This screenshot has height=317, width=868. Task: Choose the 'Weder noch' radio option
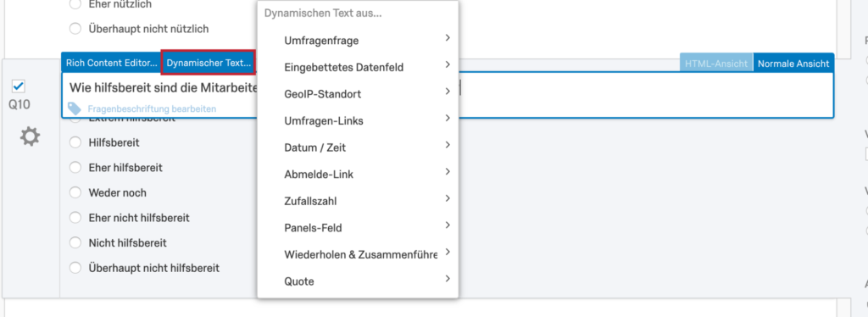(75, 192)
